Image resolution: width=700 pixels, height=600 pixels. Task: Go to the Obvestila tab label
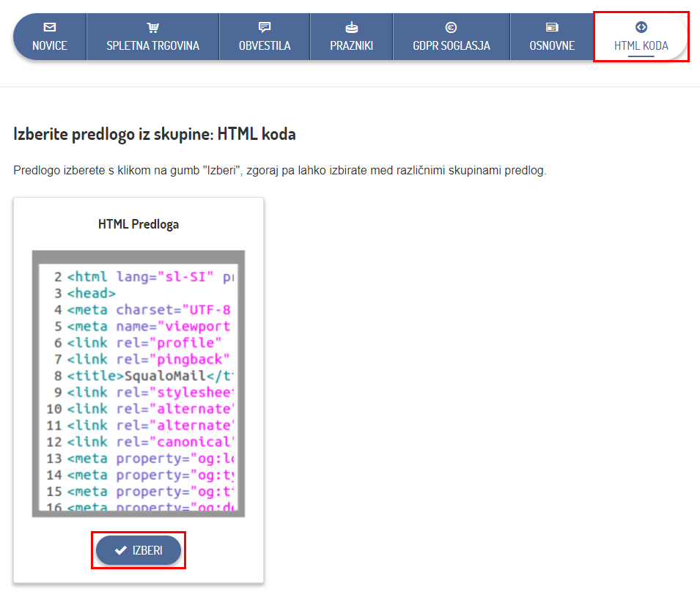point(265,46)
